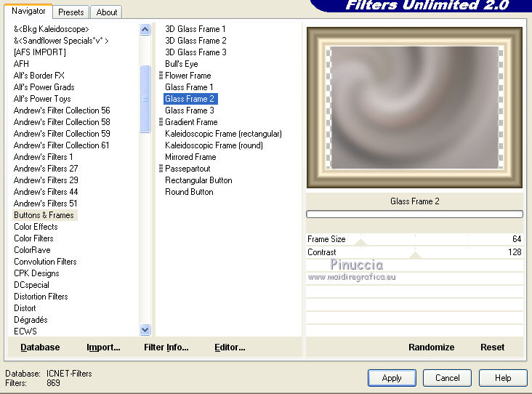Click the Import... button

[103, 347]
